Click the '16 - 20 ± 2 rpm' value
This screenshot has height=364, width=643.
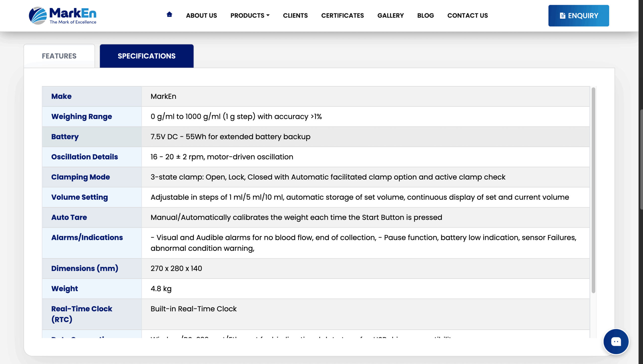[x=222, y=157]
